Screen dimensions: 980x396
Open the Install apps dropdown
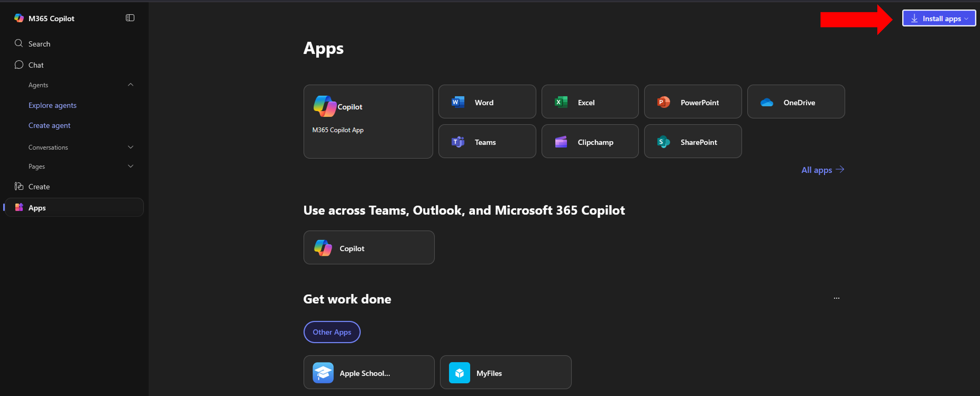(939, 18)
